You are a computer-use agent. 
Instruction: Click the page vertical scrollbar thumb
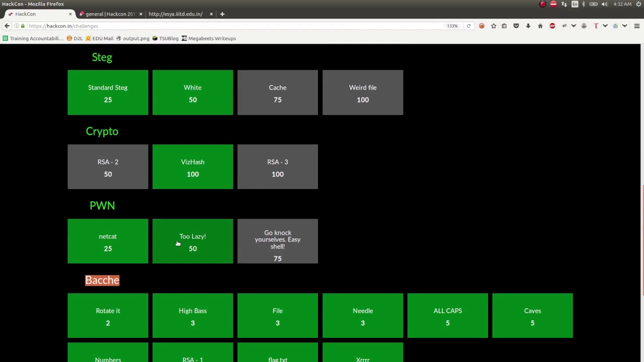pyautogui.click(x=642, y=241)
